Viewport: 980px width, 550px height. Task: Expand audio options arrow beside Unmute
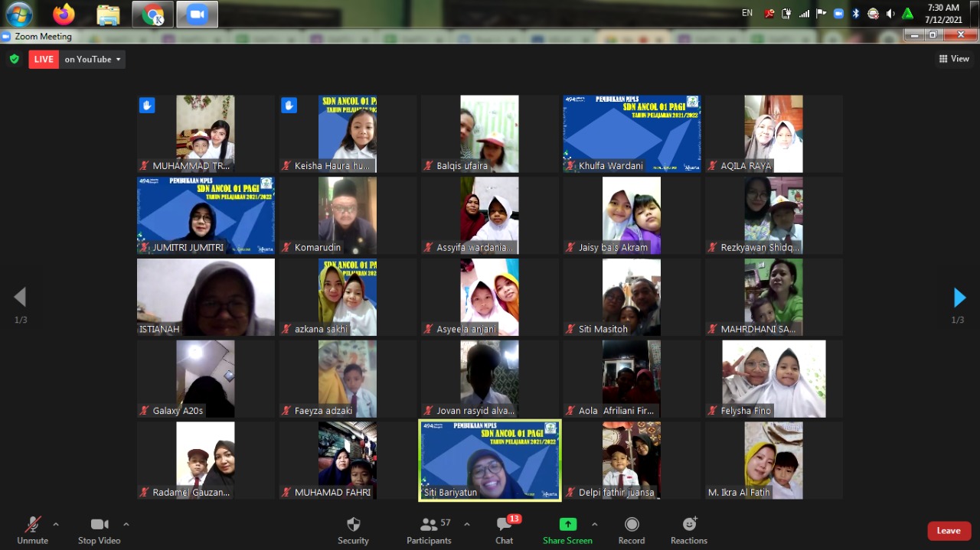pyautogui.click(x=56, y=525)
